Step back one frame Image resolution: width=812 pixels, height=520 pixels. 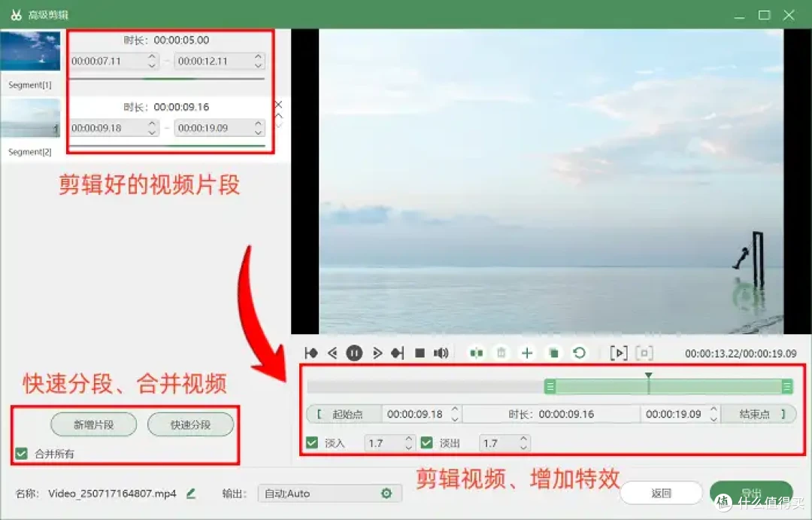(x=333, y=353)
